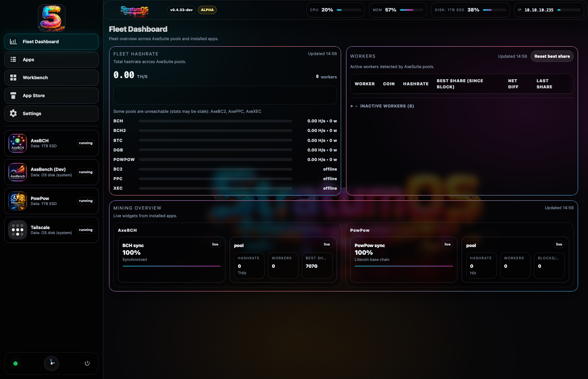Viewport: 588px width, 379px height.
Task: Click the Hashrate column header in Workers
Action: pyautogui.click(x=416, y=84)
